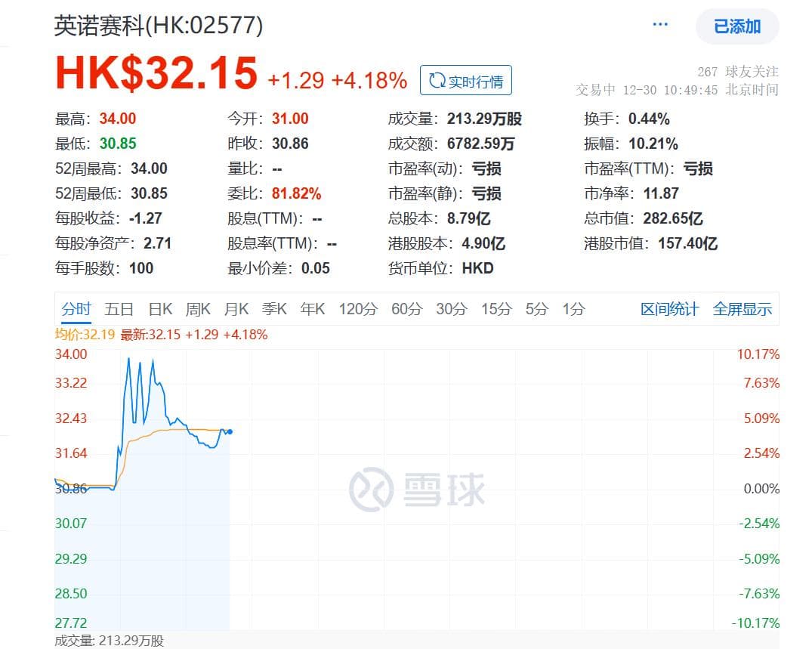Select the 季K quarterly chart tab
Screen dimensions: 812x649
274,309
